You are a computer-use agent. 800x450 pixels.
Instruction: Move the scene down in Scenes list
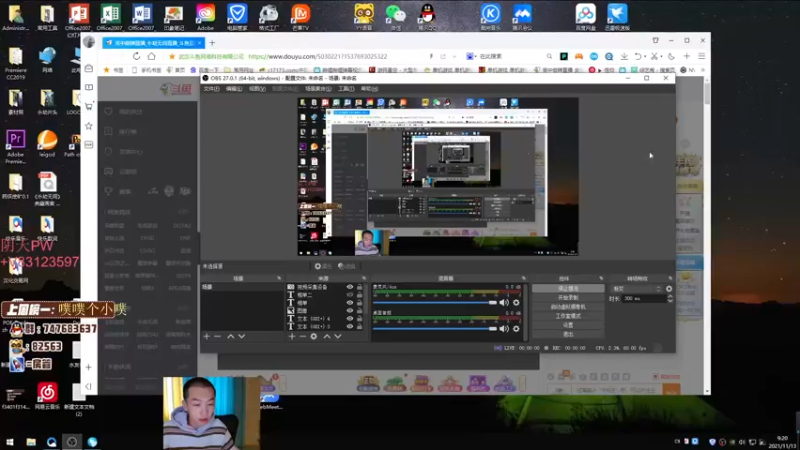pos(242,336)
